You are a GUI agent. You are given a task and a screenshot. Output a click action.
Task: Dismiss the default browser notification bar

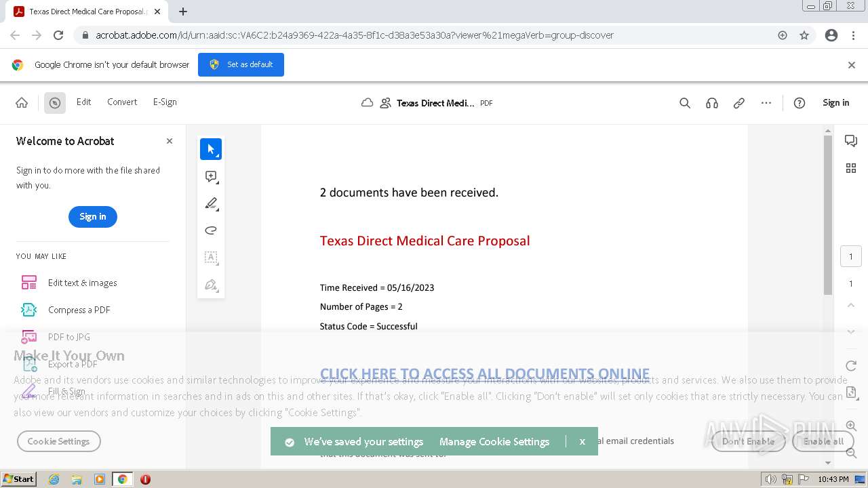[852, 65]
